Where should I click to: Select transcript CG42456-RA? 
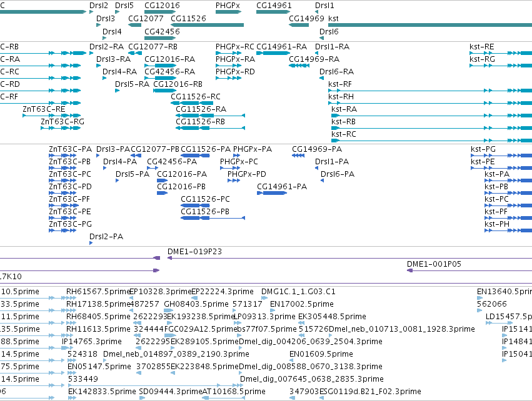169,72
